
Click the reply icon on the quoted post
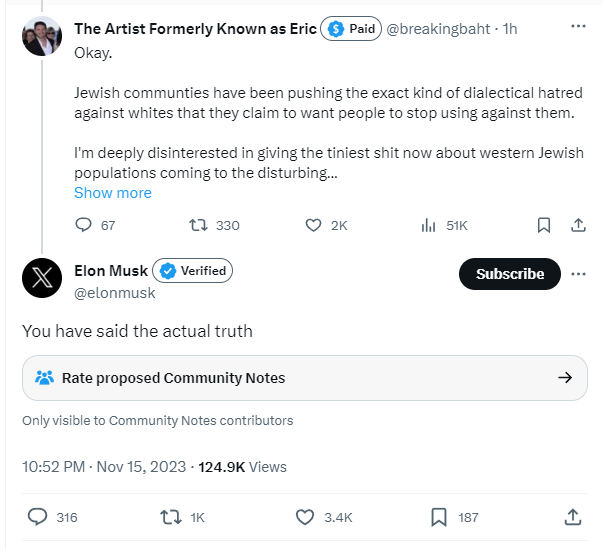(x=83, y=225)
